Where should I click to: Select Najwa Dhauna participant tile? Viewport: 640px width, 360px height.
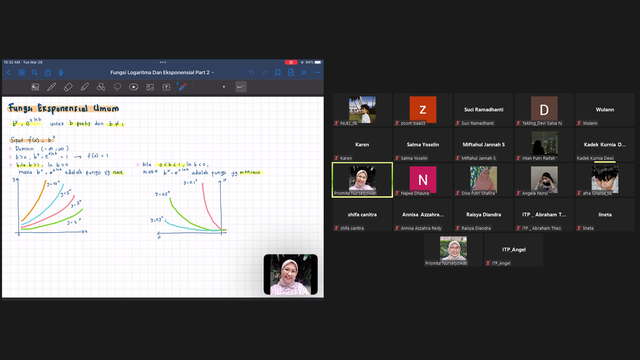(422, 180)
